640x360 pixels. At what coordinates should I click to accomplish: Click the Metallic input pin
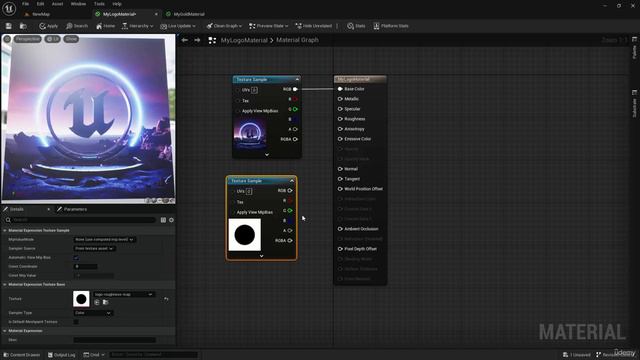[340, 99]
